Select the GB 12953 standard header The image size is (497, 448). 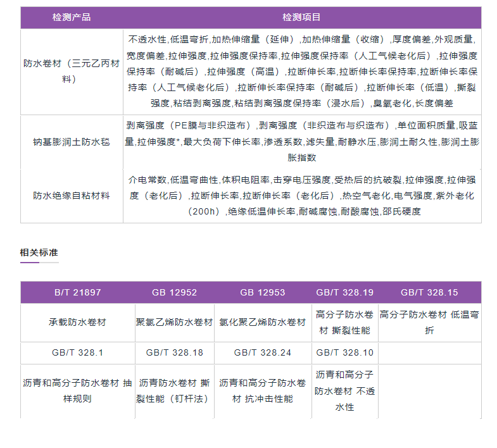point(262,292)
